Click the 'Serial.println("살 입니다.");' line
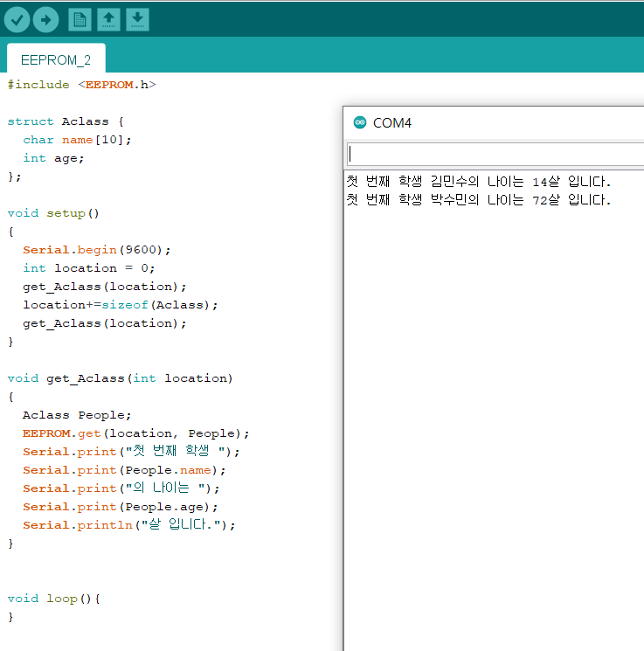This screenshot has width=644, height=651. pyautogui.click(x=129, y=525)
